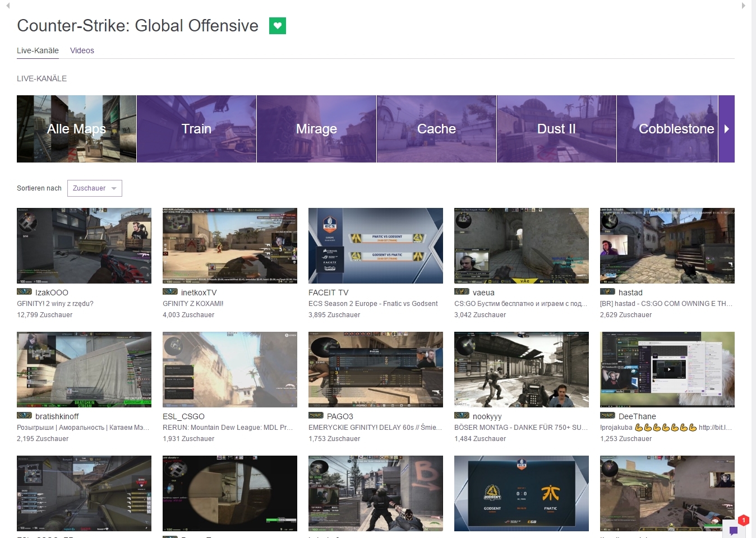The width and height of the screenshot is (756, 538).
Task: Switch to the Live-Kanäle tab
Action: point(38,50)
